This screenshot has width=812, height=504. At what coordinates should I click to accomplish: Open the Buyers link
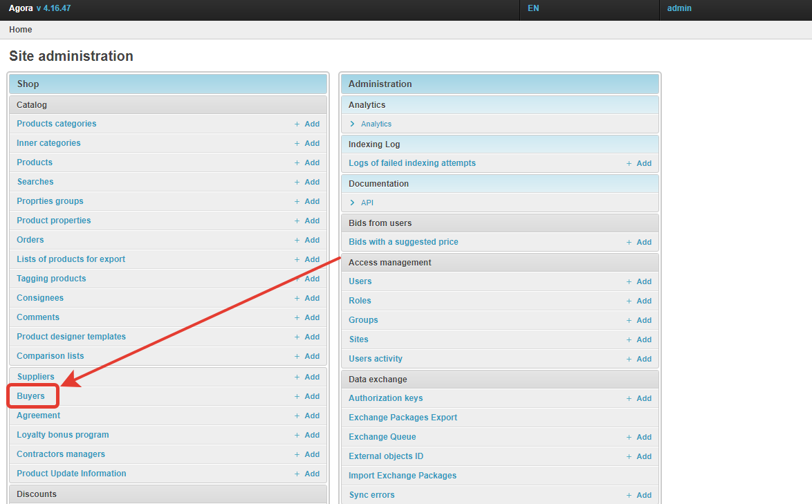pos(31,396)
